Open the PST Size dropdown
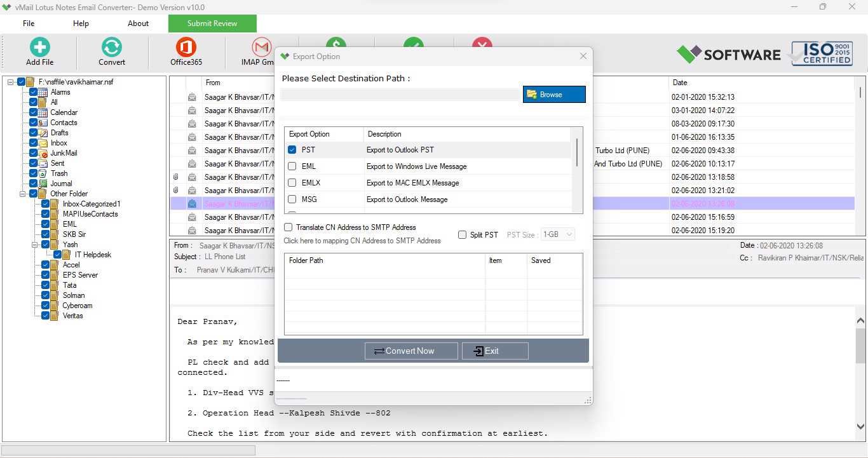 point(558,234)
